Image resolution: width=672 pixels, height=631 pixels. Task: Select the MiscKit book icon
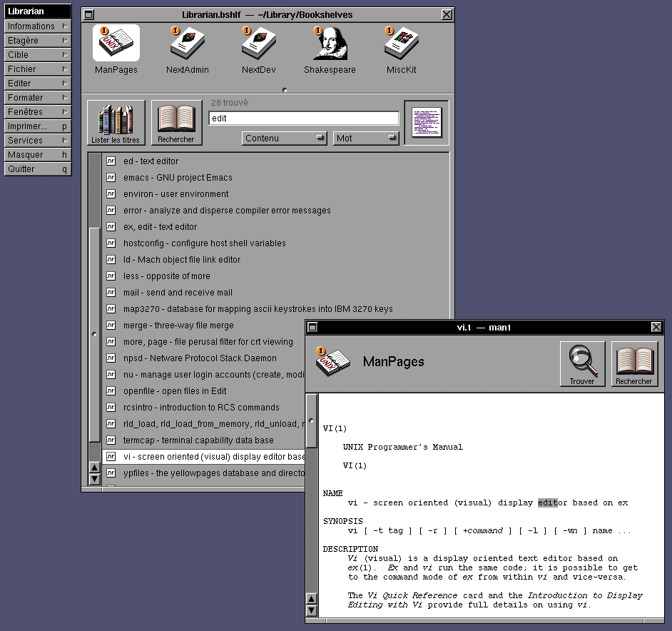[401, 43]
